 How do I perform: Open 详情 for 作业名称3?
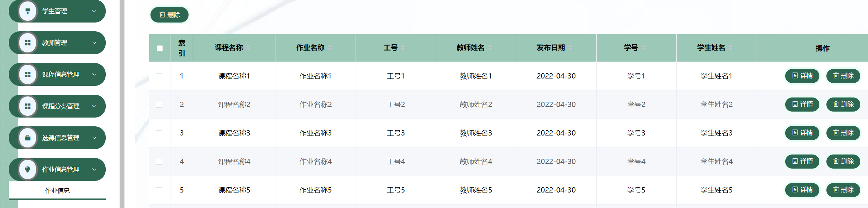(x=802, y=133)
